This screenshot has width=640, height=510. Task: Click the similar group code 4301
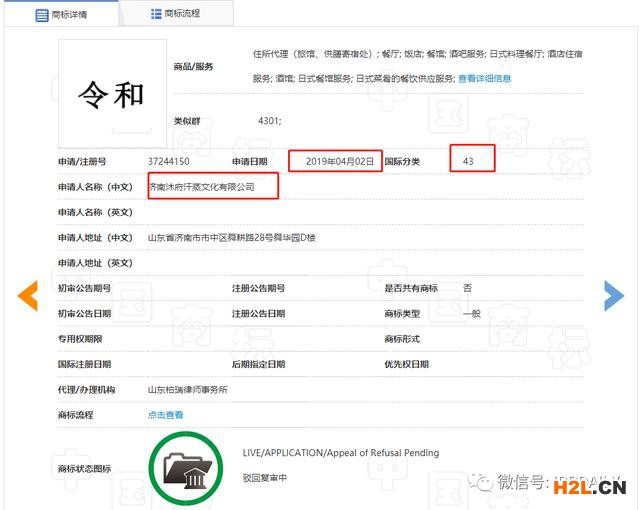[x=269, y=120]
